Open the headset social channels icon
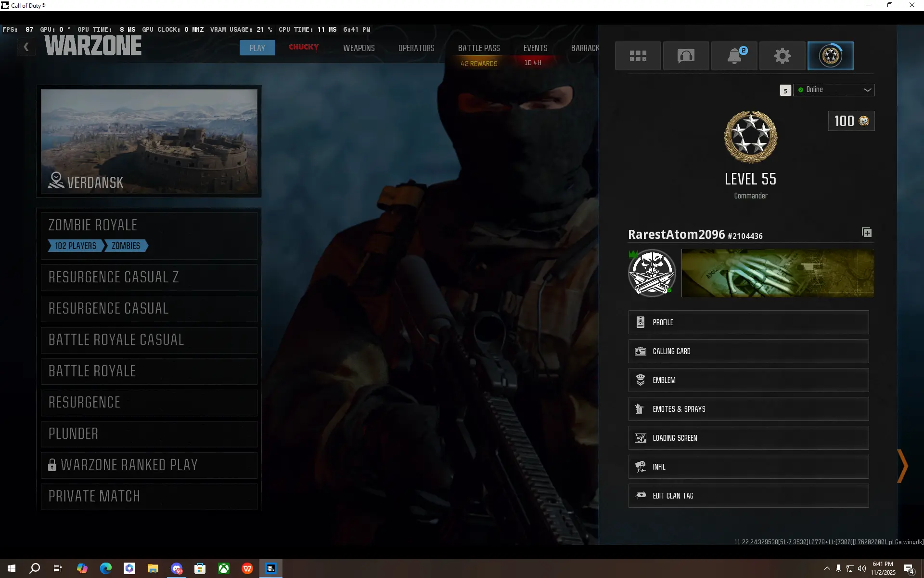The height and width of the screenshot is (578, 924). (686, 56)
